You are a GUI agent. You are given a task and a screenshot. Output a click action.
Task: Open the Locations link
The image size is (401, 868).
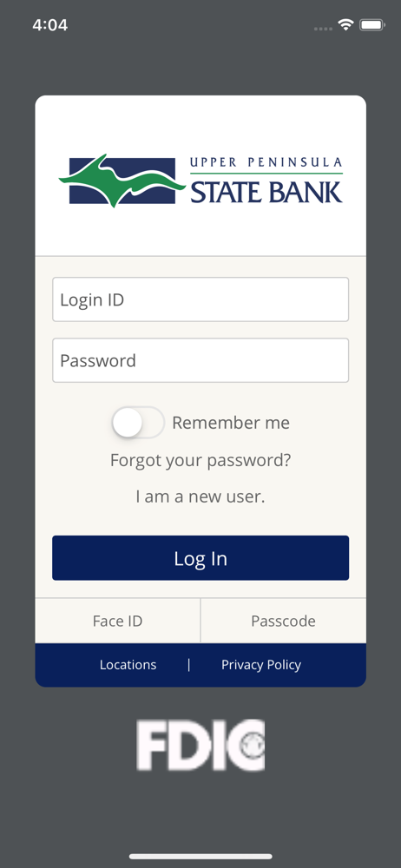tap(128, 665)
